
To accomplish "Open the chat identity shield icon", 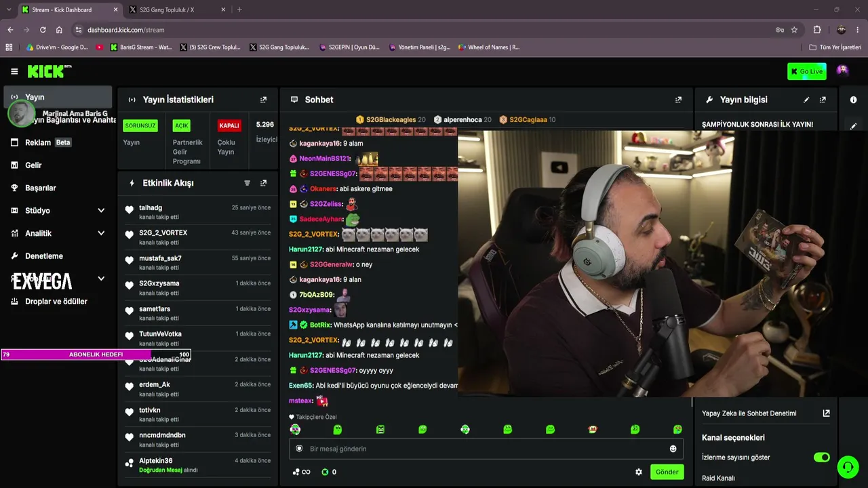I will coord(299,449).
